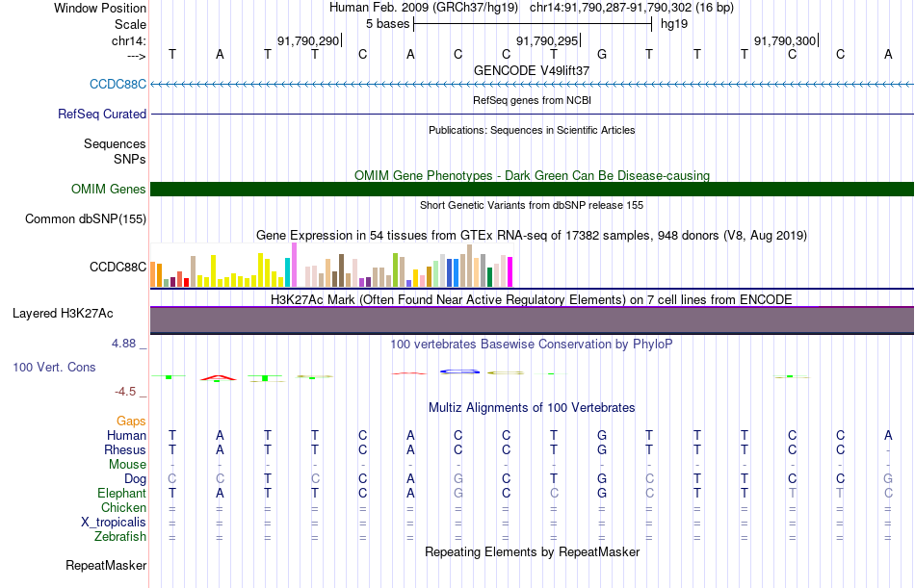Click the X_tropicalis species label
Image resolution: width=915 pixels, height=588 pixels.
pyautogui.click(x=114, y=523)
